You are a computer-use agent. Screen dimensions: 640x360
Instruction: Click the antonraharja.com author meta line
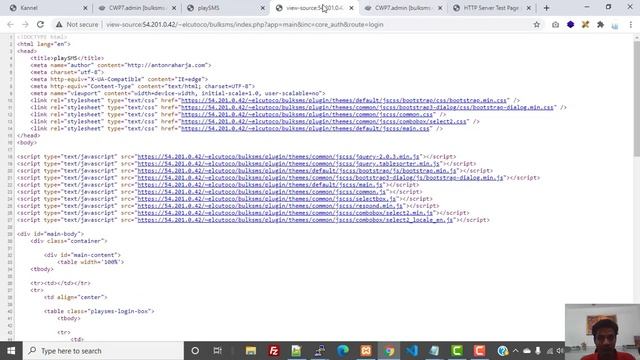tap(121, 65)
